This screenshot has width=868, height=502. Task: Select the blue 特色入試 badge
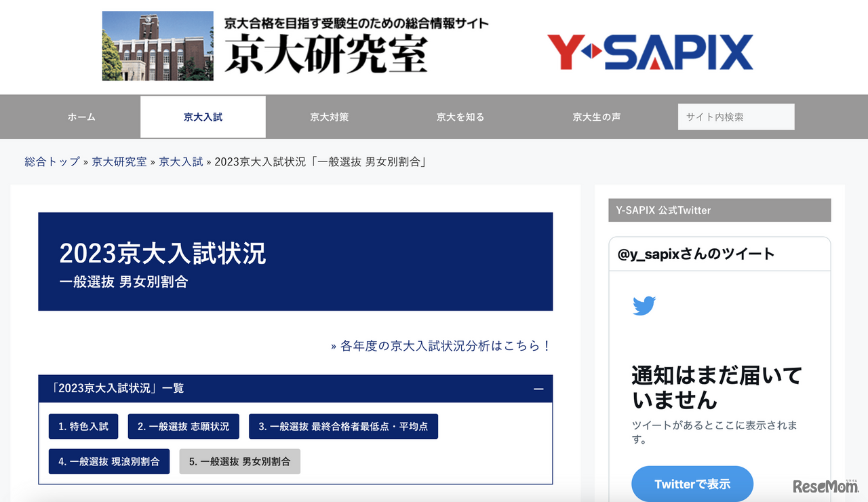(83, 426)
